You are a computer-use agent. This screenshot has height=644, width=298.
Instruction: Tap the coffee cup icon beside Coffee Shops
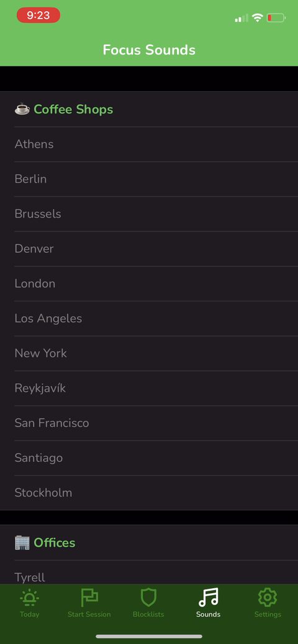click(x=22, y=109)
